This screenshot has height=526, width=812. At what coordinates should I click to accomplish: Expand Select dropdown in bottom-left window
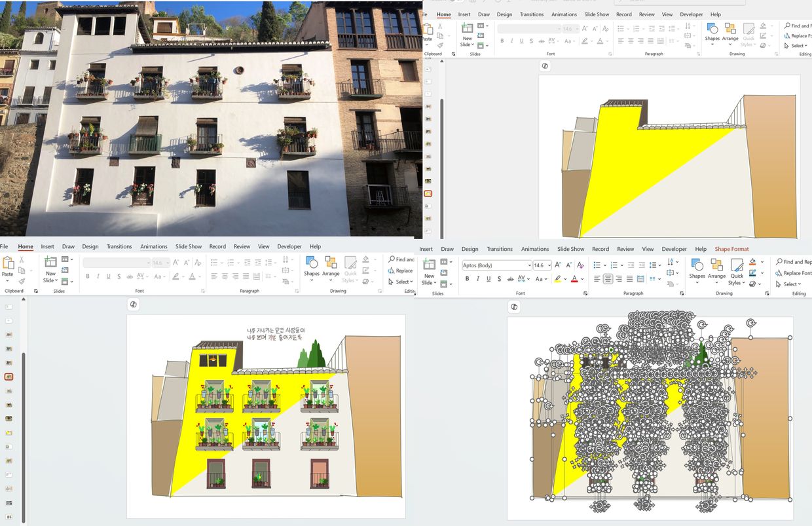click(400, 282)
